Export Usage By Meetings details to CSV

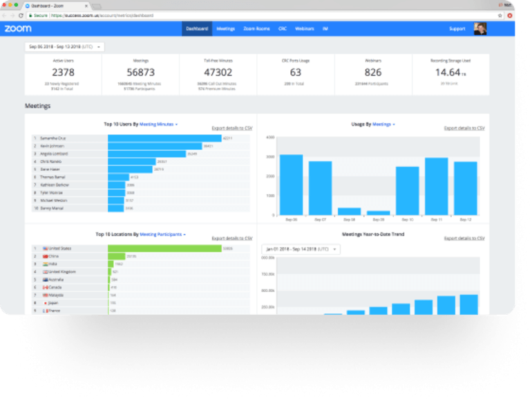[464, 128]
